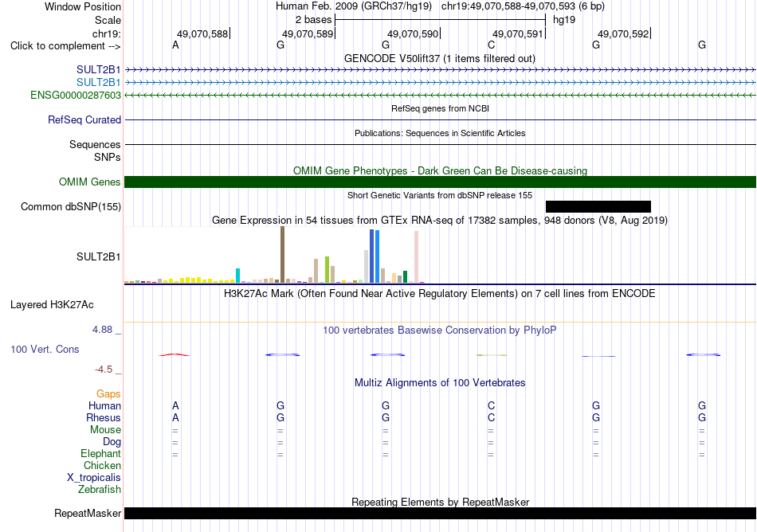Click the 100 Vert. Cons track label
The height and width of the screenshot is (532, 757).
pyautogui.click(x=45, y=349)
